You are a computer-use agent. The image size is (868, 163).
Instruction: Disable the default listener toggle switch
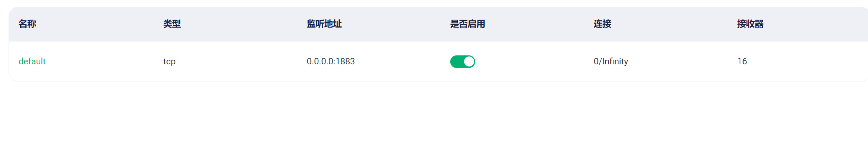(x=462, y=61)
